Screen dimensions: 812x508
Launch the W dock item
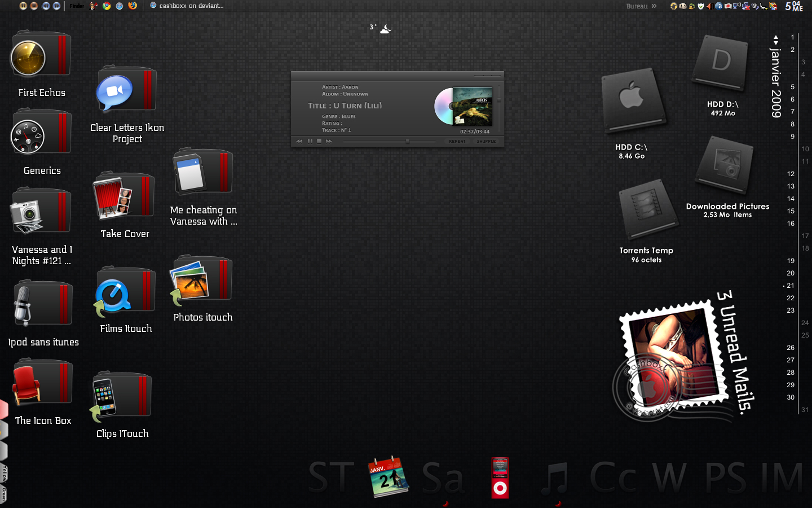point(670,478)
